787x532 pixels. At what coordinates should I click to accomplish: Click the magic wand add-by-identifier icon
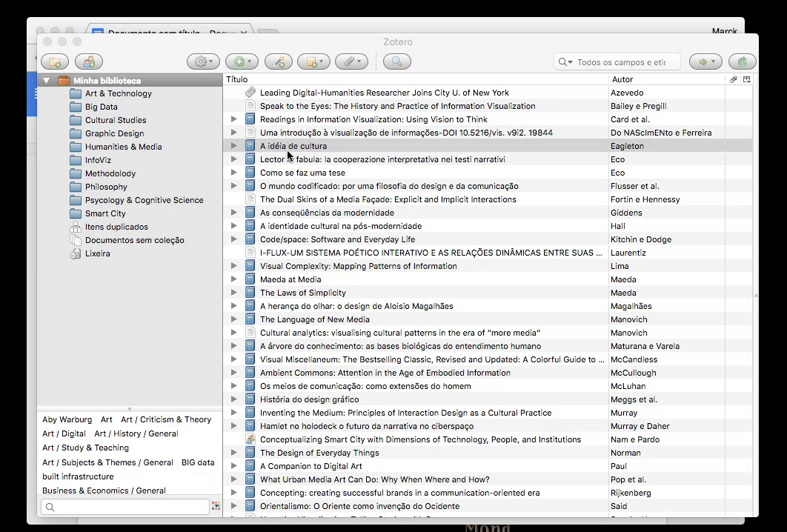pyautogui.click(x=279, y=61)
